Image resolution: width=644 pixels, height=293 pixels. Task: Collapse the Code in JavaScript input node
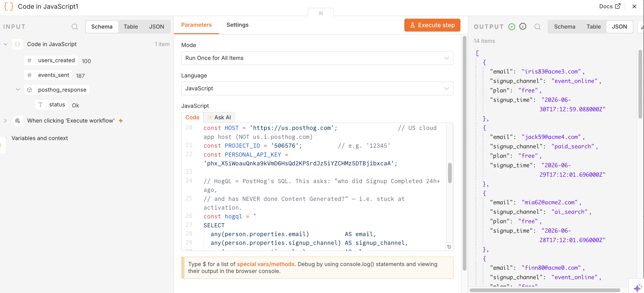6,44
